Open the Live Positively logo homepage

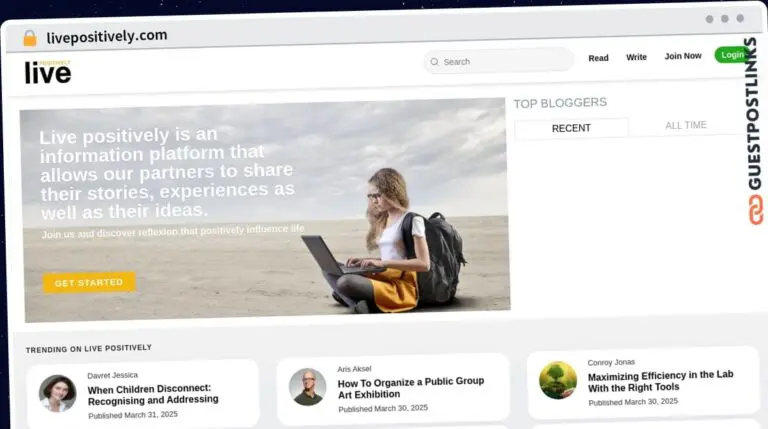click(48, 72)
